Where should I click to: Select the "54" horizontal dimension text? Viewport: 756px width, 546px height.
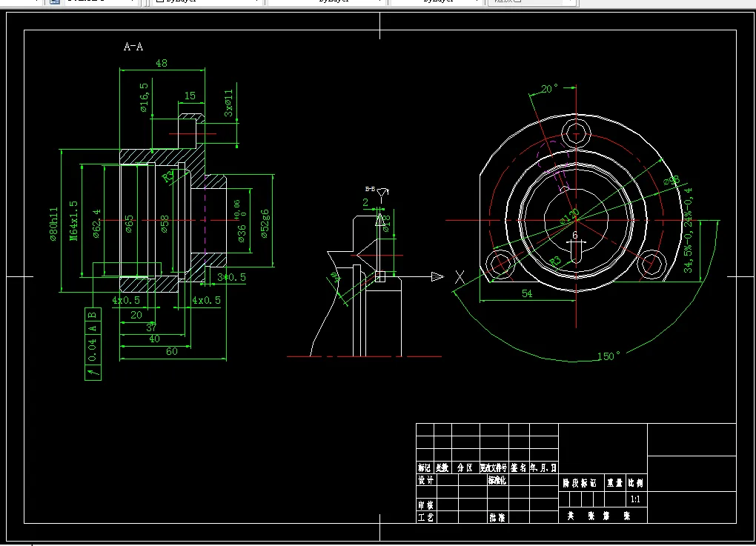point(527,293)
